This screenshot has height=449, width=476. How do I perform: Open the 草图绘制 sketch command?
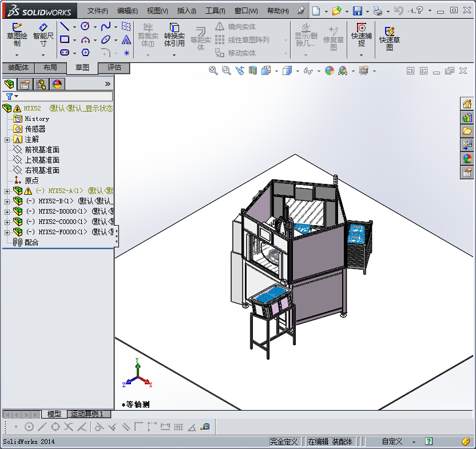coord(17,34)
